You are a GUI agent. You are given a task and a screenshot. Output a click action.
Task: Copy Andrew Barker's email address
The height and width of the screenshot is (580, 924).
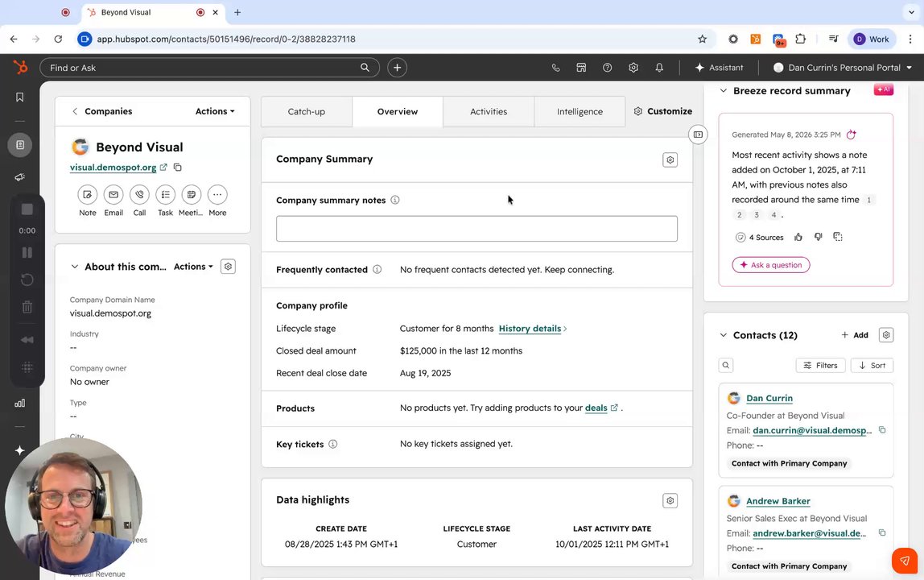coord(881,532)
